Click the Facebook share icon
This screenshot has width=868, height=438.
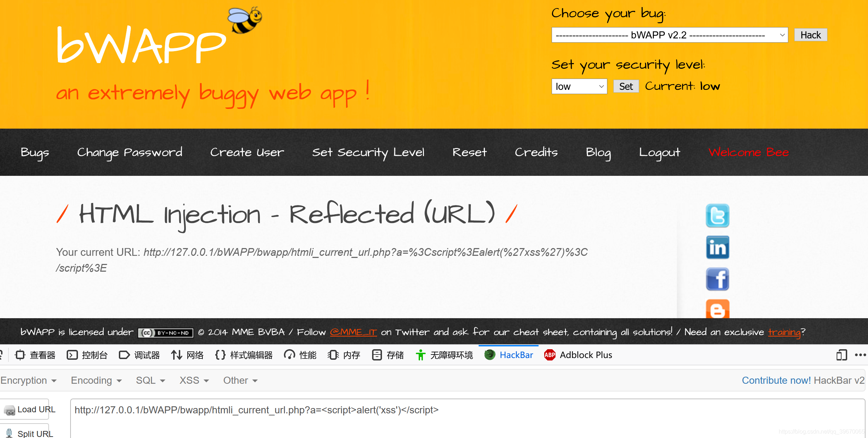coord(717,279)
